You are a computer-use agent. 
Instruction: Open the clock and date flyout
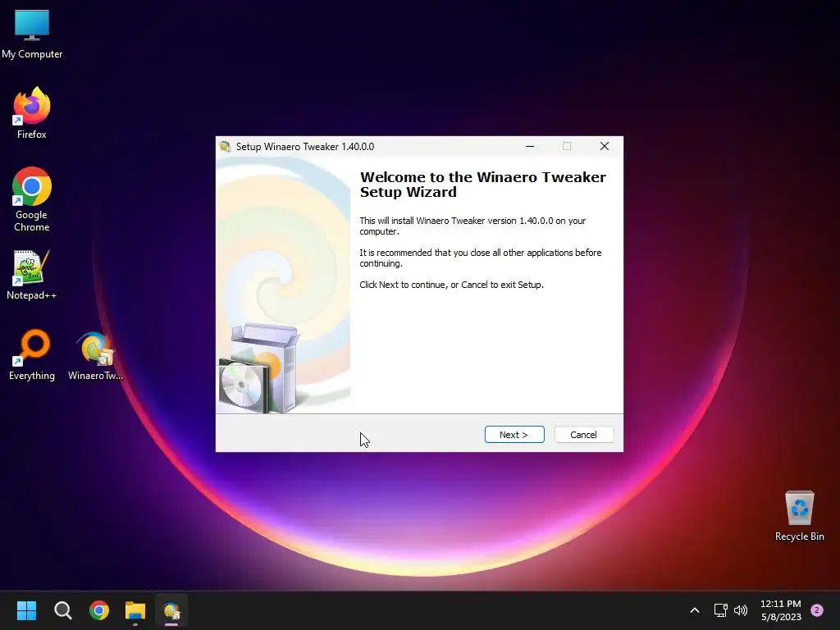click(x=781, y=610)
